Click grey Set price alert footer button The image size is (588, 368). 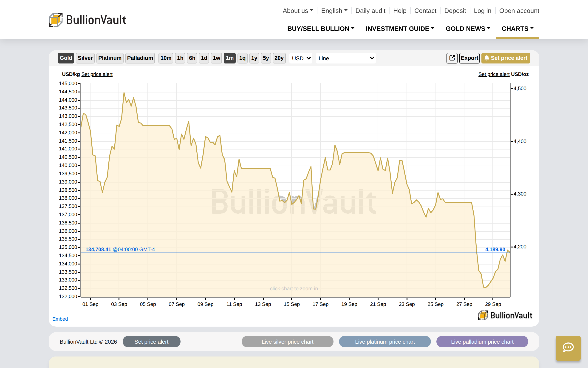(151, 342)
